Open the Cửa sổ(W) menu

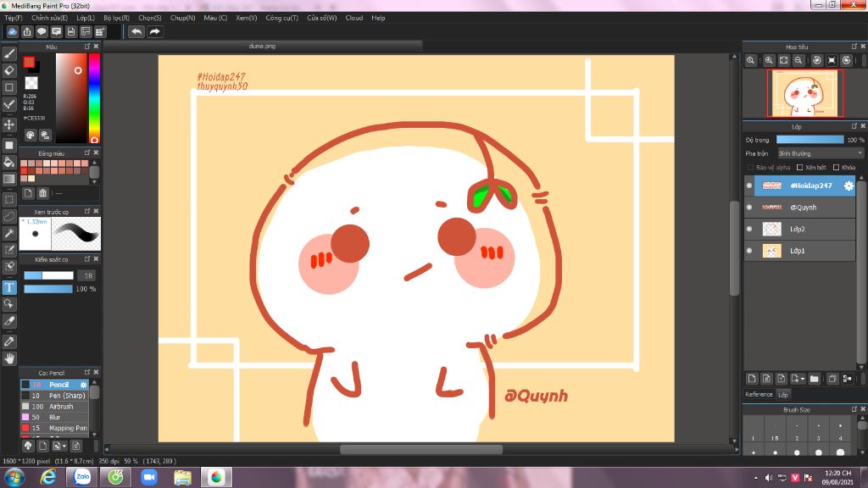pyautogui.click(x=321, y=18)
